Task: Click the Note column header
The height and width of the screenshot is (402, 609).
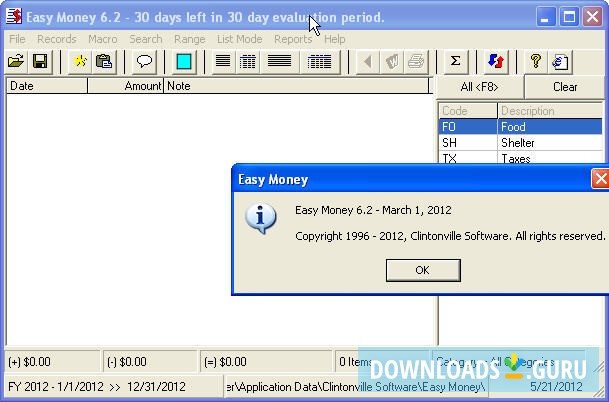Action: coord(296,86)
